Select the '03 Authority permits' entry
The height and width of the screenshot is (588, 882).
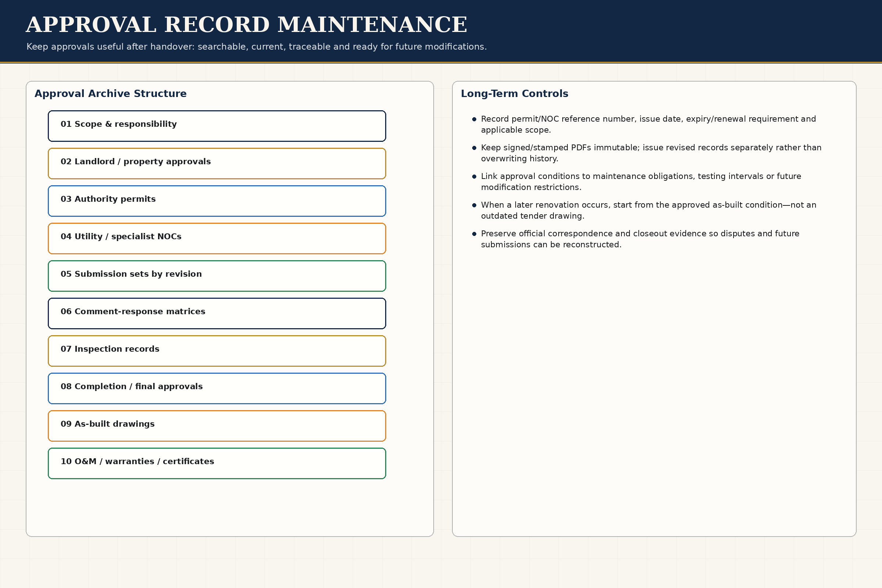pos(217,201)
